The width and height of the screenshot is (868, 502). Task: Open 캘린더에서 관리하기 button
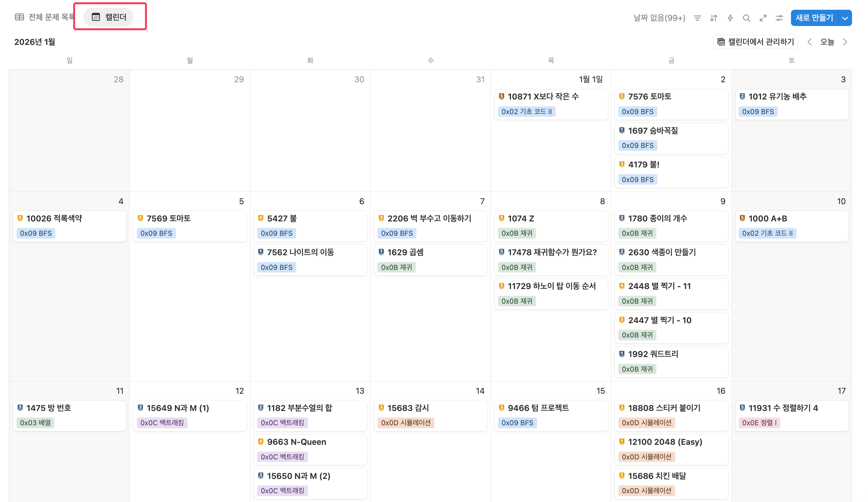(x=756, y=42)
